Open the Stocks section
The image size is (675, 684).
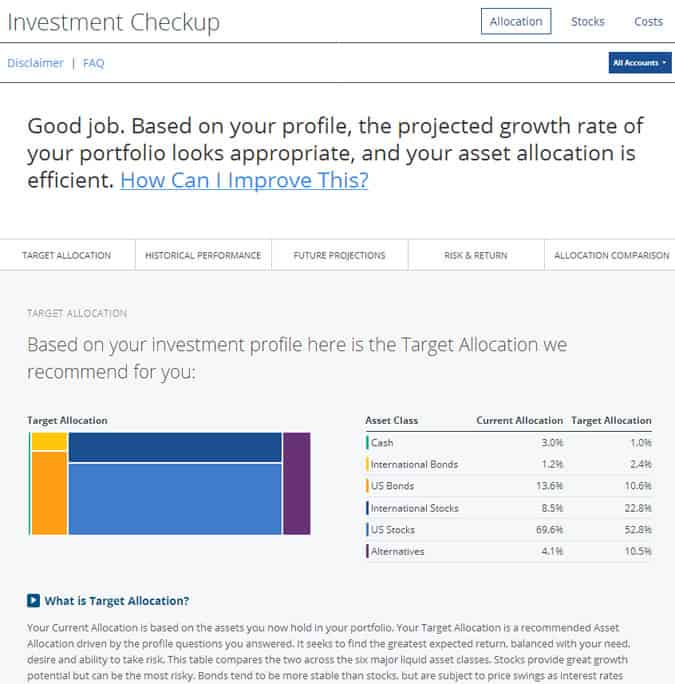coord(588,21)
